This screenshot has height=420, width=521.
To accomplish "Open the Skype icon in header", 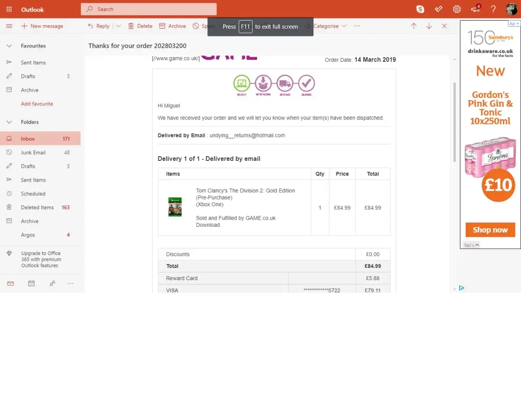I will [x=420, y=9].
